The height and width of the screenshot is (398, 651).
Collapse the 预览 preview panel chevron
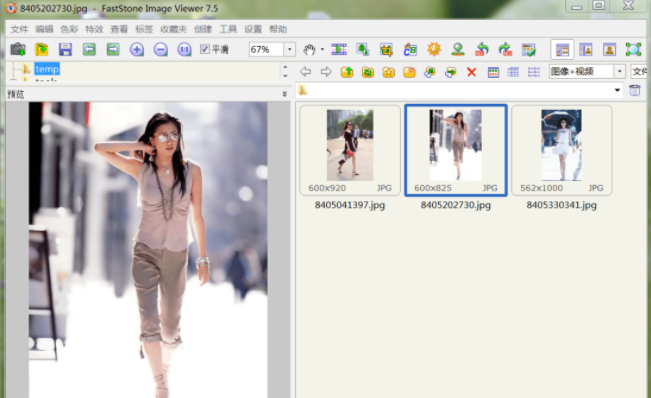tap(284, 94)
